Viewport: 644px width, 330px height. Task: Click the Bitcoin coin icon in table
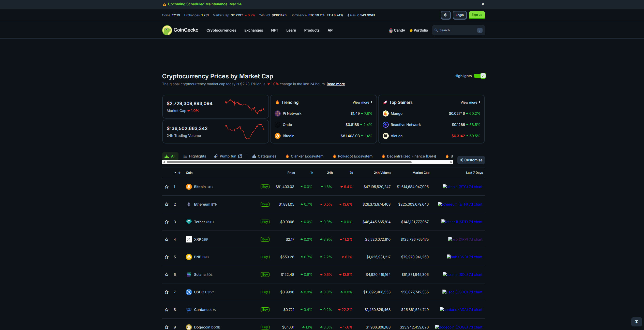click(x=189, y=187)
